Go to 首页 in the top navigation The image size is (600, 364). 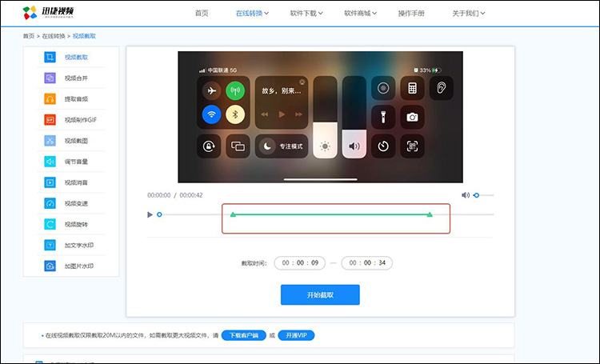tap(202, 14)
